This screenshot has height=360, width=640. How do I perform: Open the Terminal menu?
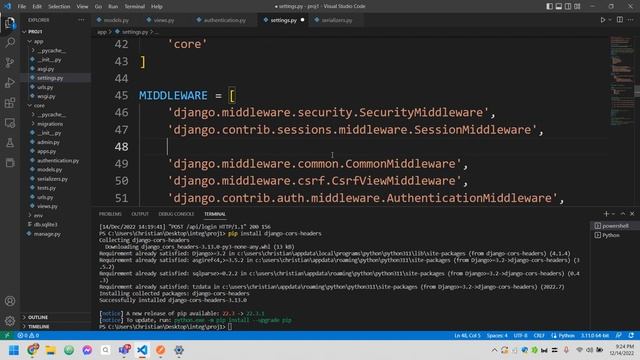coord(134,6)
